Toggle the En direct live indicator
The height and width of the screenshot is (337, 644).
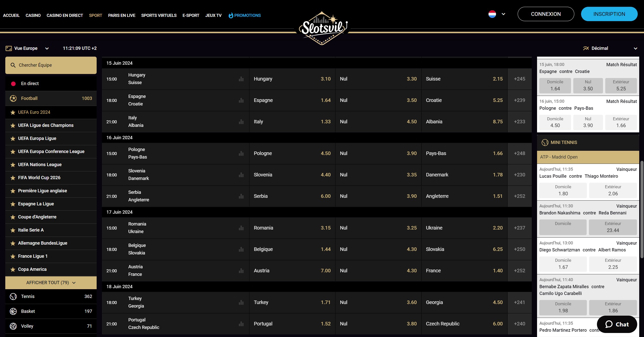tap(13, 84)
